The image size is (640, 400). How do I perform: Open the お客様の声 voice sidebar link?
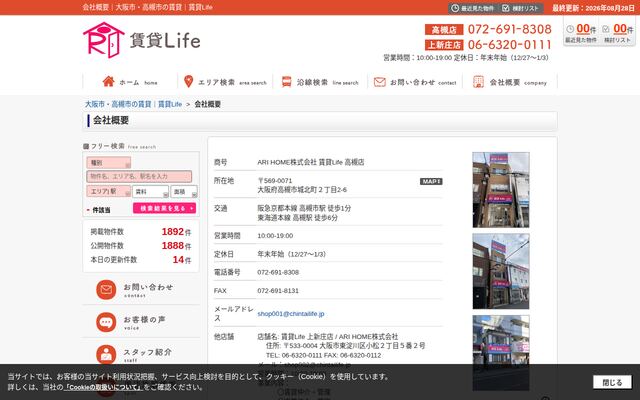tap(141, 322)
